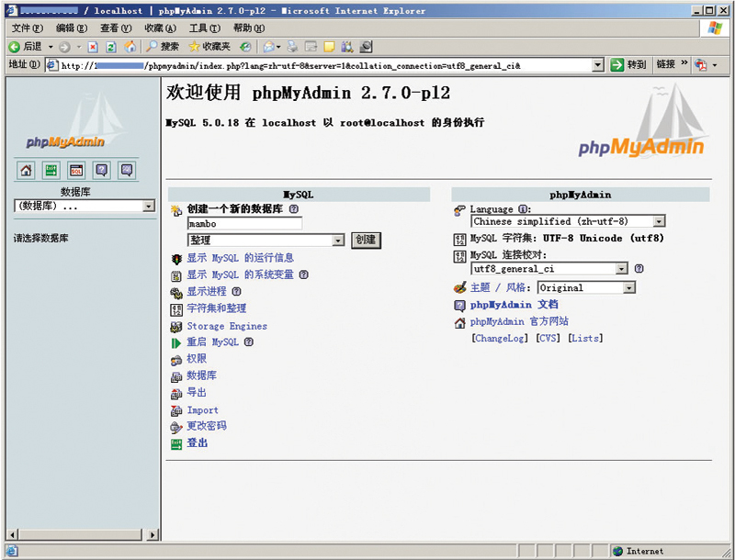Open the Storage Engines link
Viewport: 735px width, 560px height.
coord(227,326)
